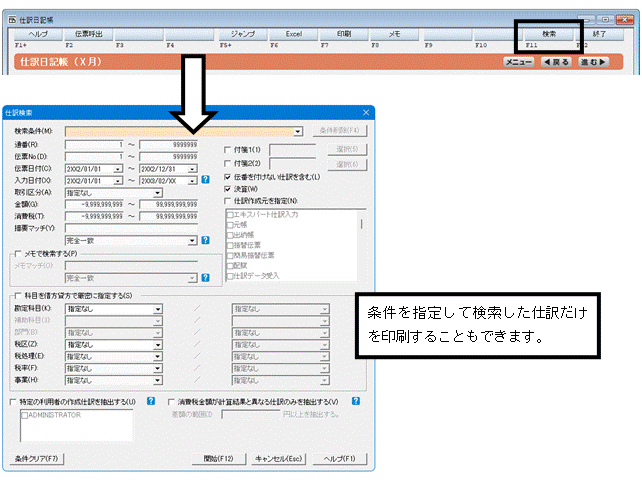Click 金額 maximum amount field
This screenshot has height=489, width=642.
[x=169, y=204]
